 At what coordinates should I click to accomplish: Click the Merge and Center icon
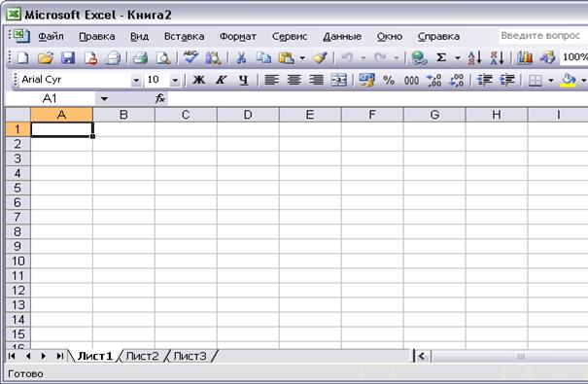coord(339,80)
